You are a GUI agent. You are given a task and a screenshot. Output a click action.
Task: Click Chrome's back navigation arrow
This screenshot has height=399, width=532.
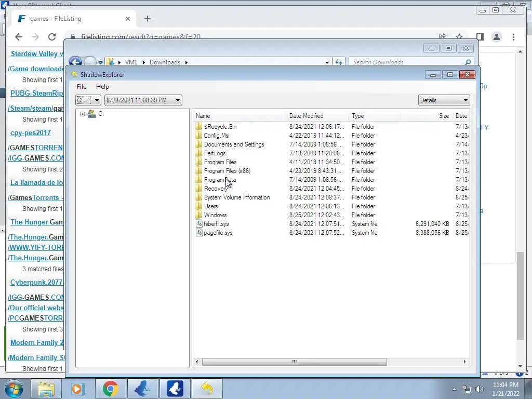pos(19,37)
